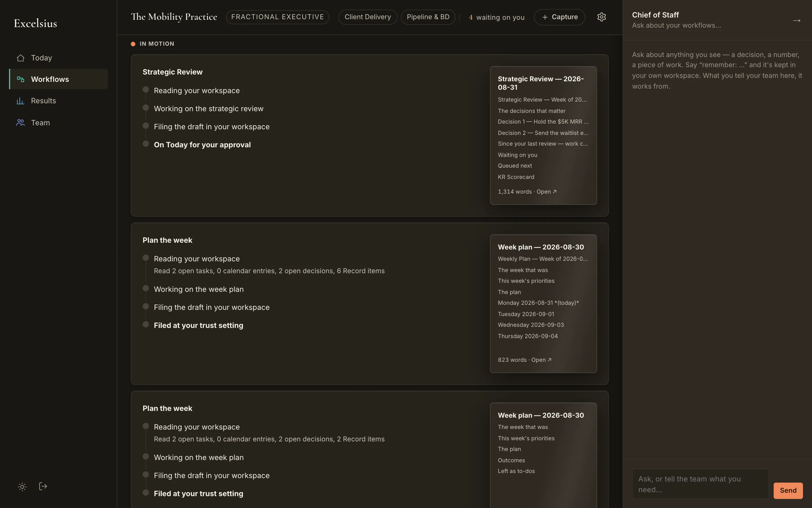The width and height of the screenshot is (812, 508).
Task: Click the 'Left as to-dos' outline entry
Action: pos(517,471)
